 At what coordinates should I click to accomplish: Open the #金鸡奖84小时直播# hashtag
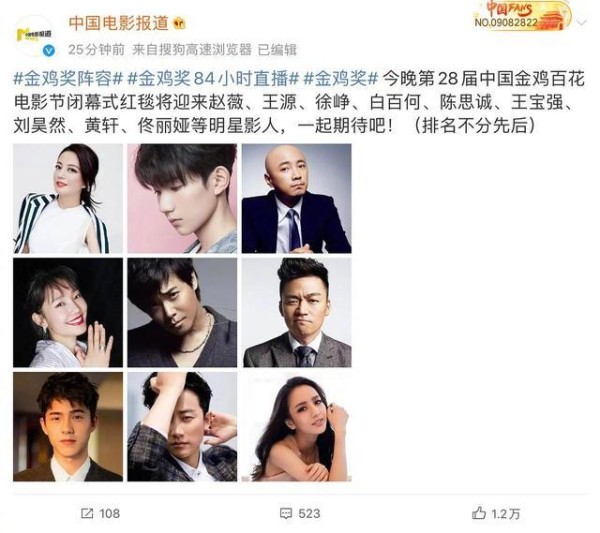212,79
